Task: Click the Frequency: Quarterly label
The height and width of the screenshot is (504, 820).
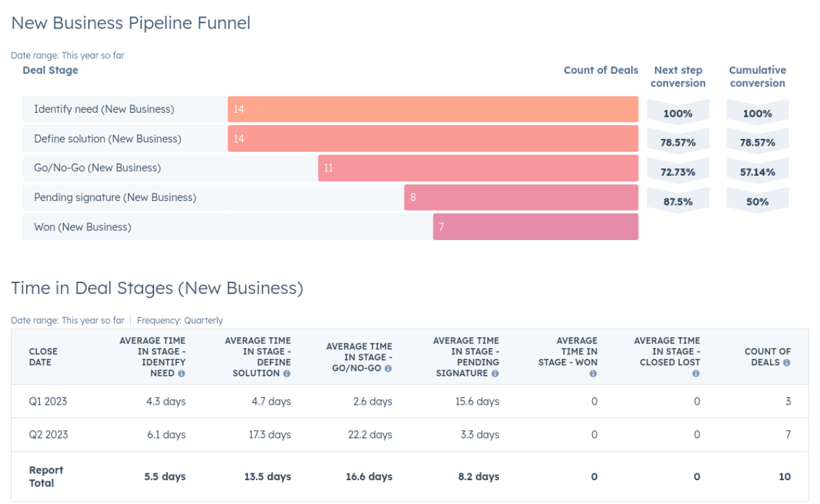Action: pyautogui.click(x=179, y=320)
